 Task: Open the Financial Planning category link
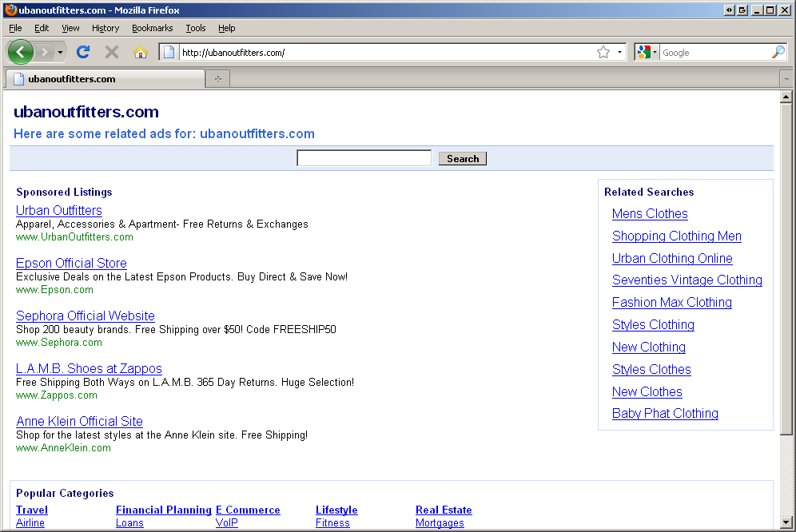(x=164, y=510)
